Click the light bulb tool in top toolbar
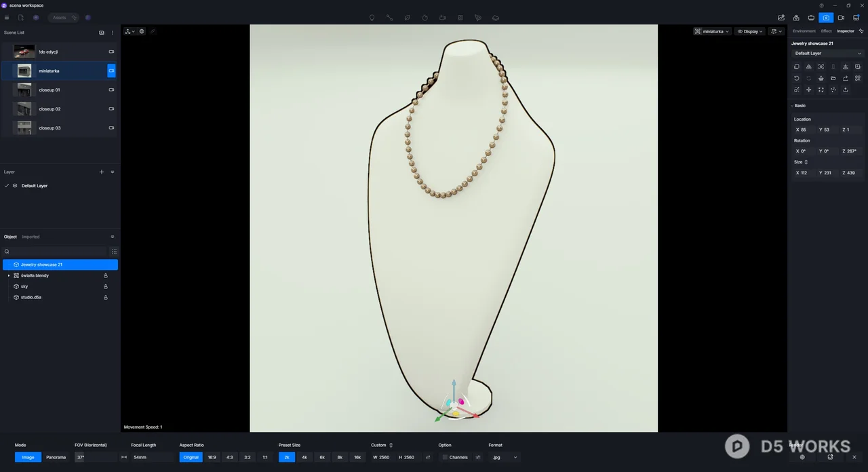 (372, 18)
